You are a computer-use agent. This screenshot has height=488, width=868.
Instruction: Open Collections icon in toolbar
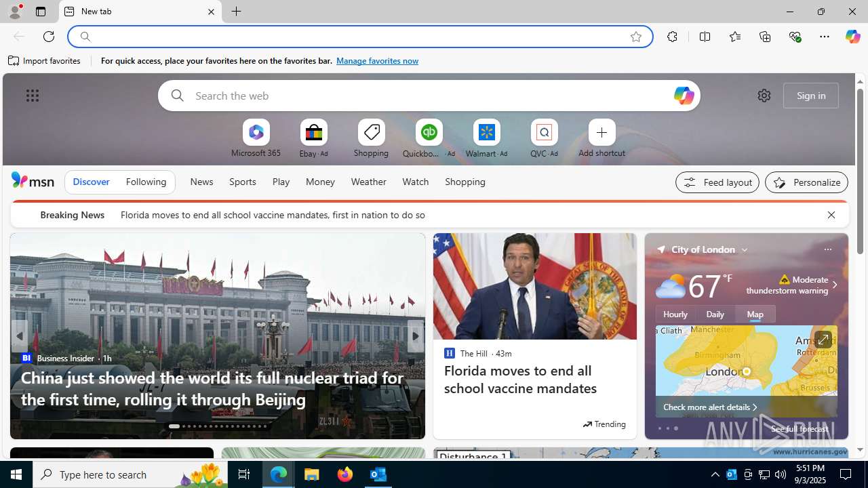[765, 37]
